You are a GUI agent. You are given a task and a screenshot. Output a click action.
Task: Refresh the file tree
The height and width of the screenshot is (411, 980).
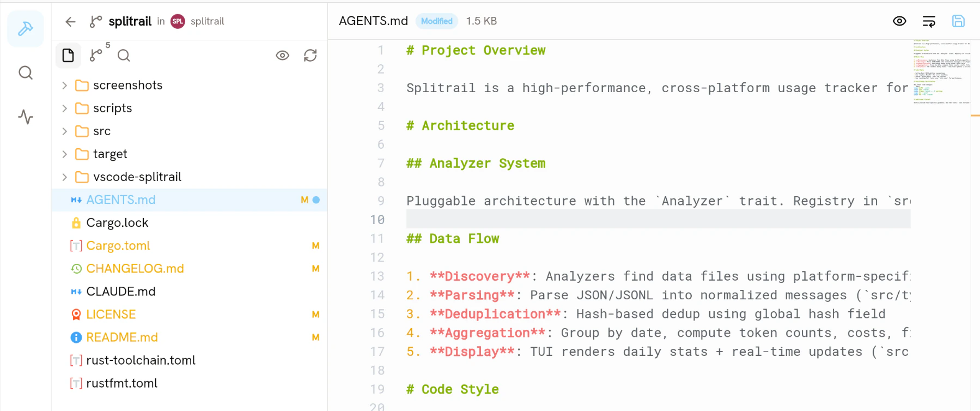click(x=311, y=55)
